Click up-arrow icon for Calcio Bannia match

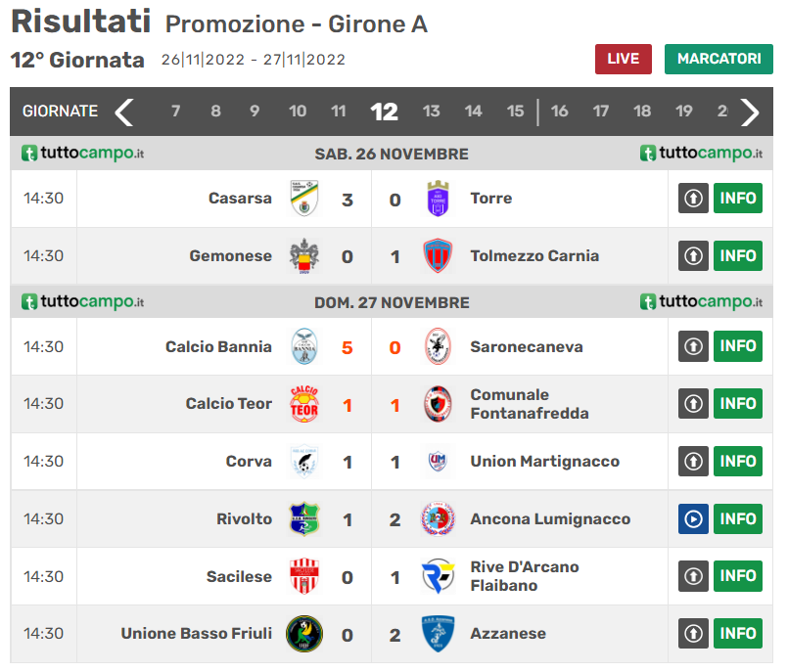693,346
